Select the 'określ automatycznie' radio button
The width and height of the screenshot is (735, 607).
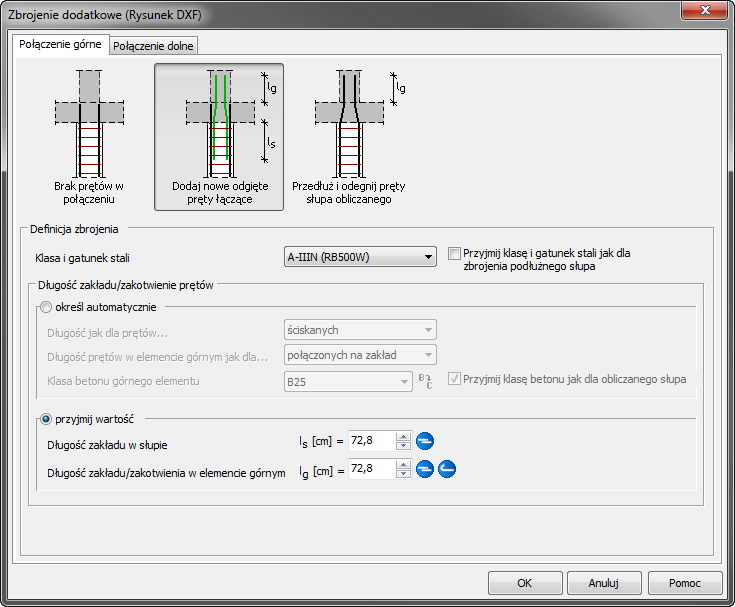pyautogui.click(x=43, y=307)
